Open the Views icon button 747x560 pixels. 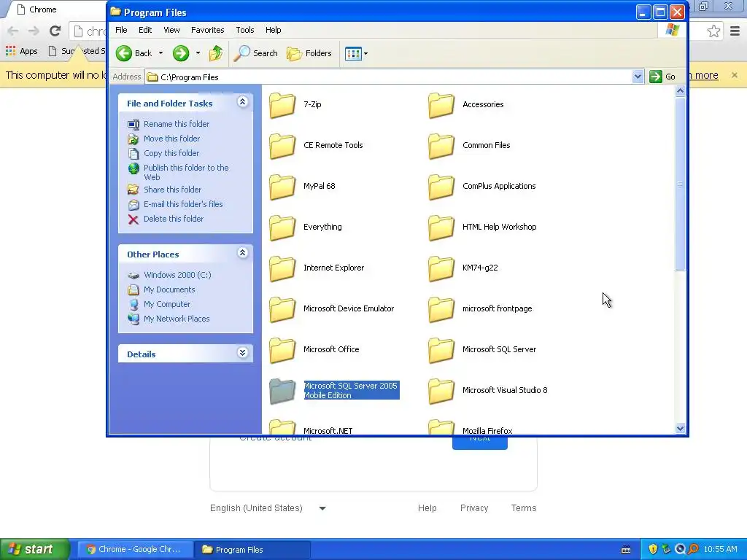click(x=353, y=53)
